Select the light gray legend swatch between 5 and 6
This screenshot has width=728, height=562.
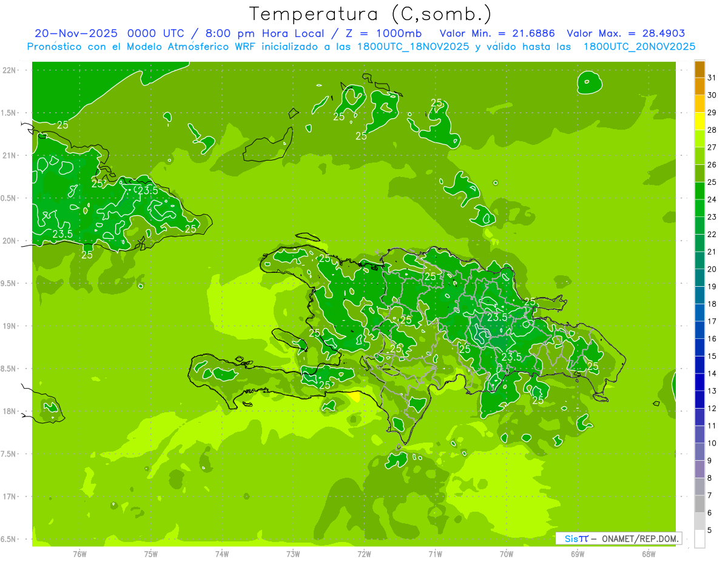pos(699,521)
